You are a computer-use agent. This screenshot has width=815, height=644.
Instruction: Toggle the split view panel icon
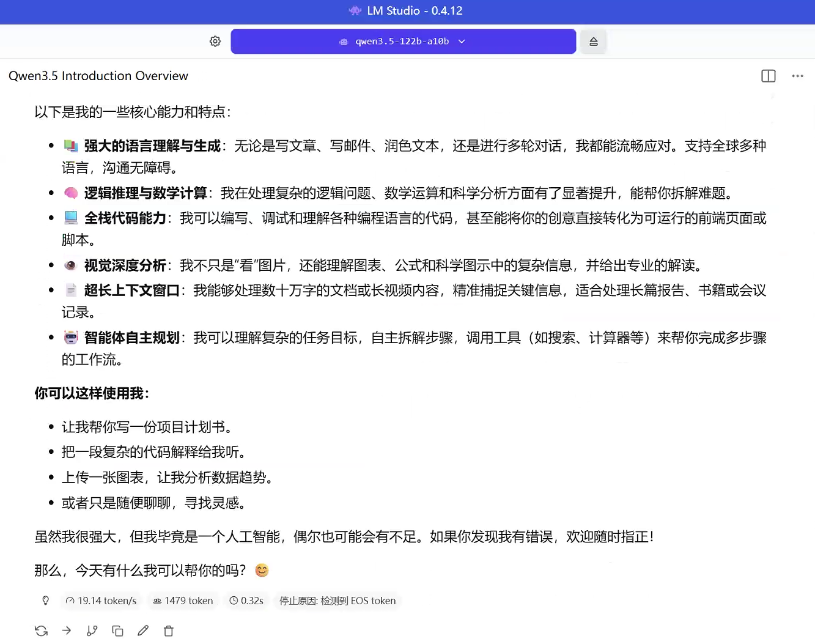point(769,76)
